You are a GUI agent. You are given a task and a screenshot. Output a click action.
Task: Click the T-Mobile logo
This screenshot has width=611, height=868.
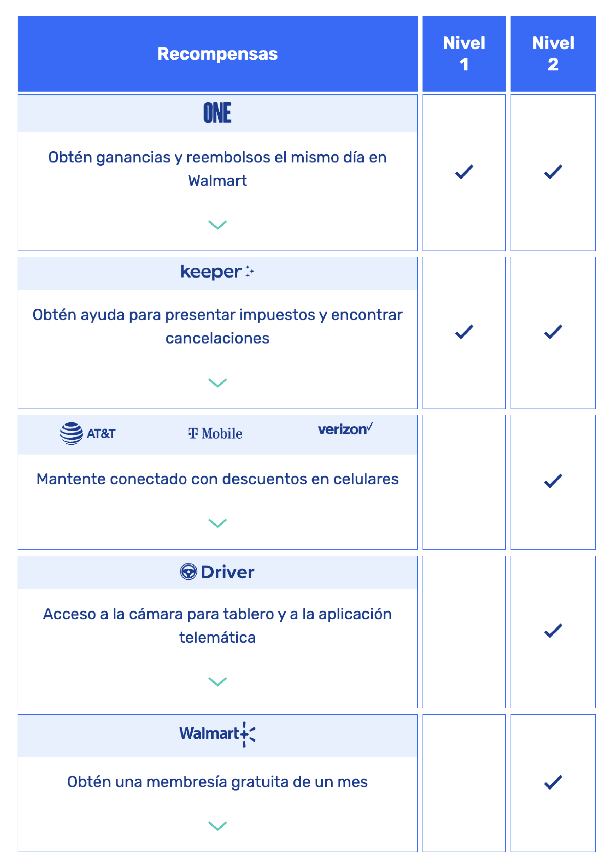[215, 434]
